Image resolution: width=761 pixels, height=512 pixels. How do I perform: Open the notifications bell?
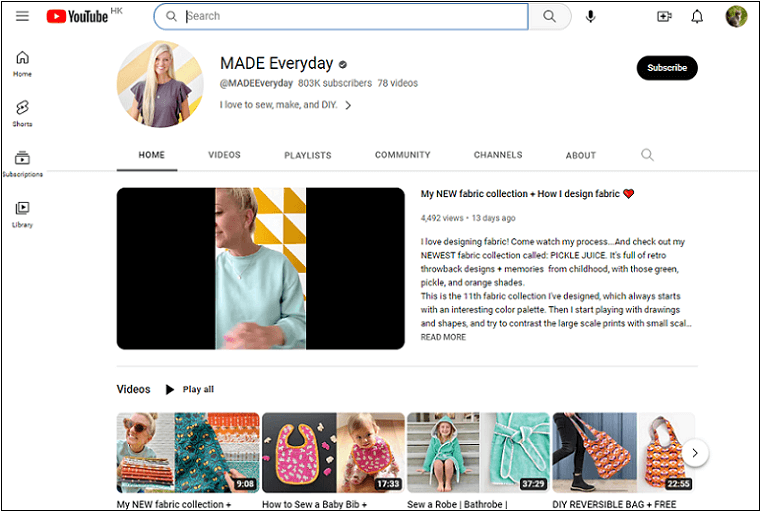coord(697,17)
